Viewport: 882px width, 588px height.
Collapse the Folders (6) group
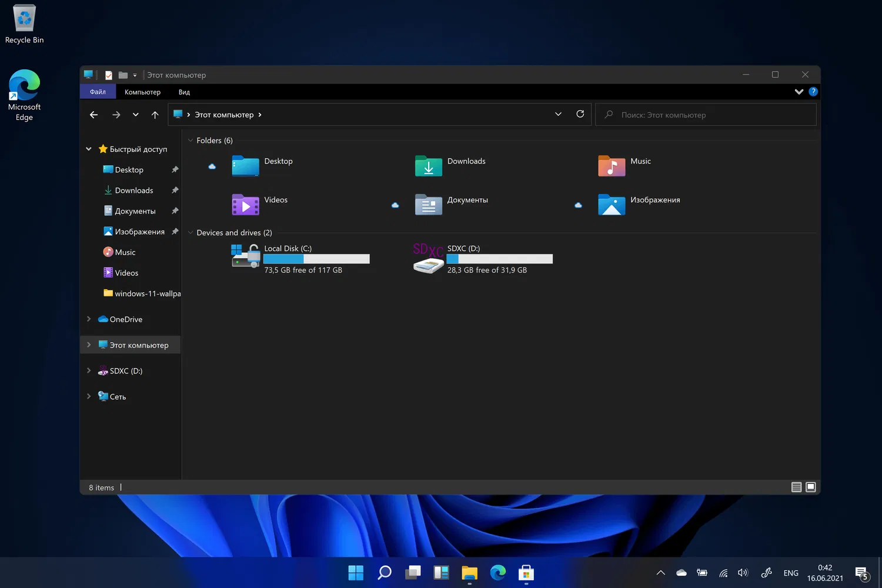coord(191,141)
